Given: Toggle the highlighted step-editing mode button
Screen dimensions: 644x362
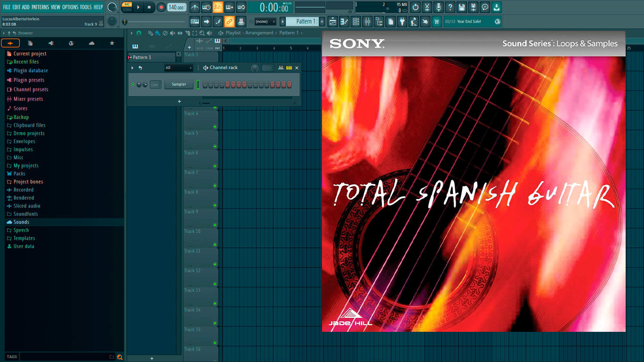Looking at the screenshot, I should [218, 7].
